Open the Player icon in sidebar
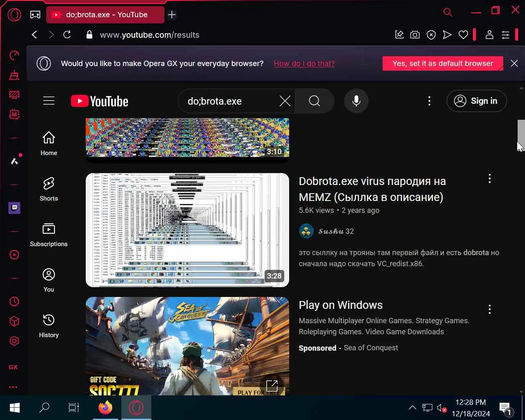The image size is (525, 420). [14, 255]
